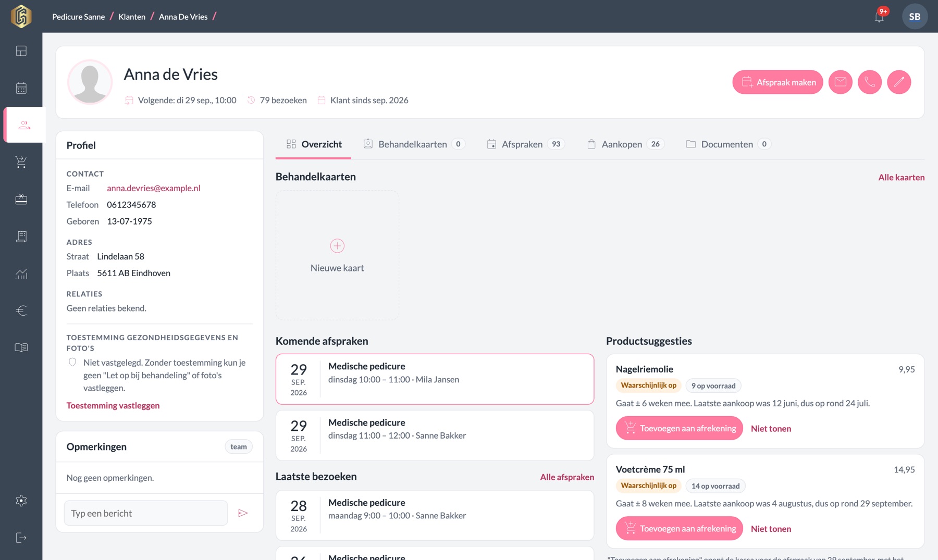Edit the client with the pencil button

click(x=899, y=82)
